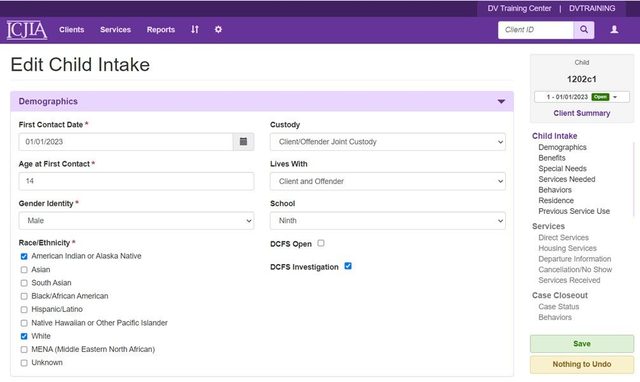
Task: Click the First Contact Date field
Action: [x=126, y=142]
